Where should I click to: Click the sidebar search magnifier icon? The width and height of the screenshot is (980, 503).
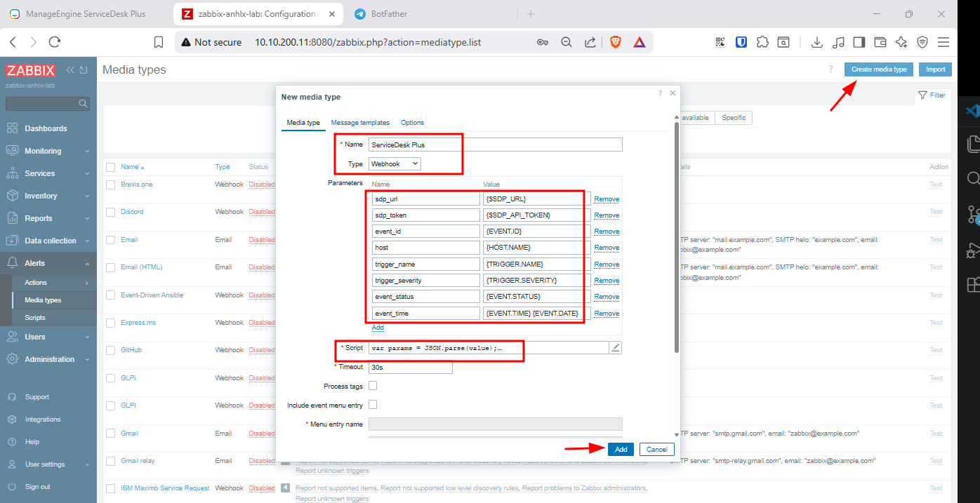click(83, 104)
